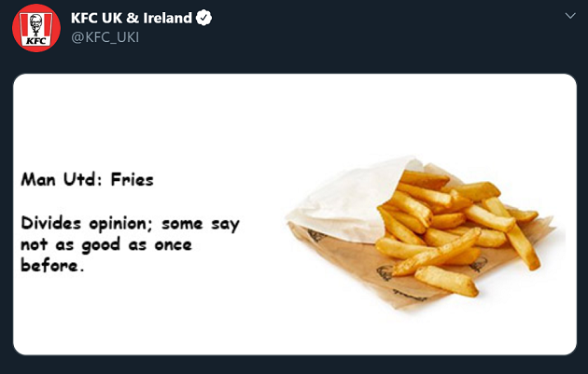
Task: Click the "KFC" lettering in the logo
Action: pos(36,40)
